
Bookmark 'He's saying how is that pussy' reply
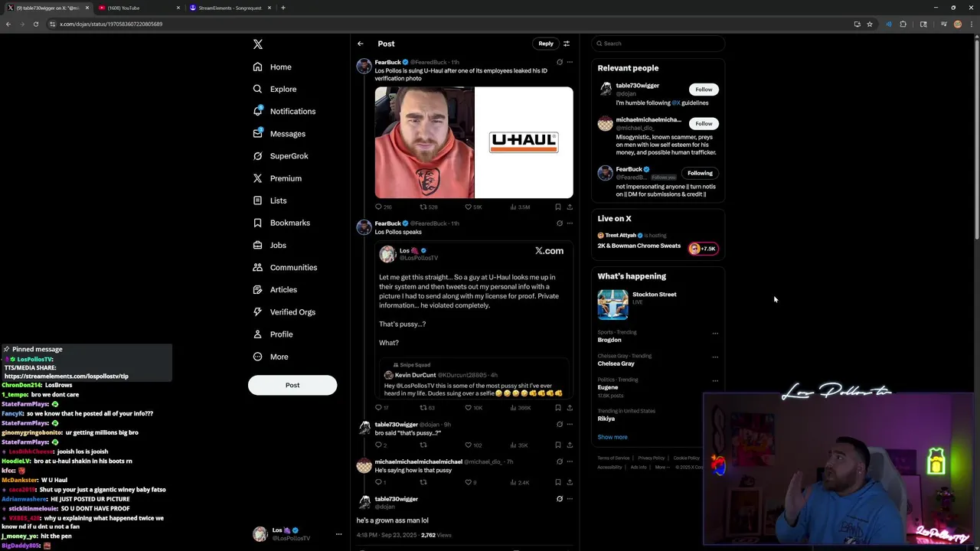coord(558,482)
